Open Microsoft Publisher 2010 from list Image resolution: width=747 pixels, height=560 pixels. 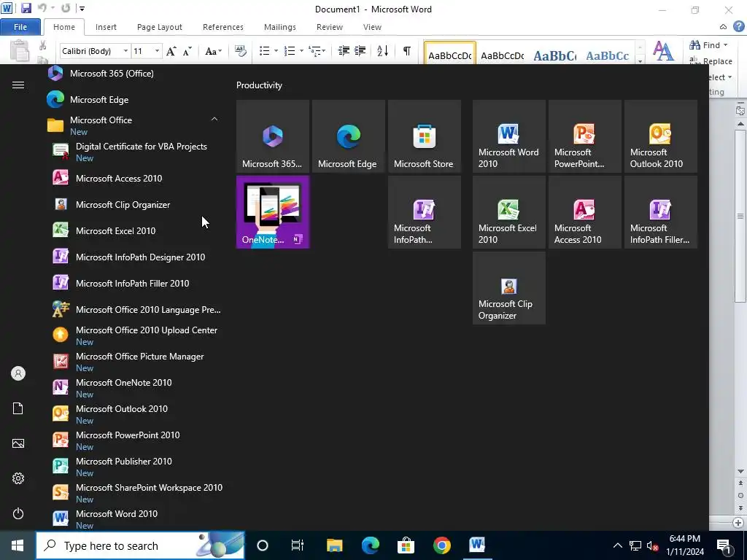pyautogui.click(x=135, y=466)
